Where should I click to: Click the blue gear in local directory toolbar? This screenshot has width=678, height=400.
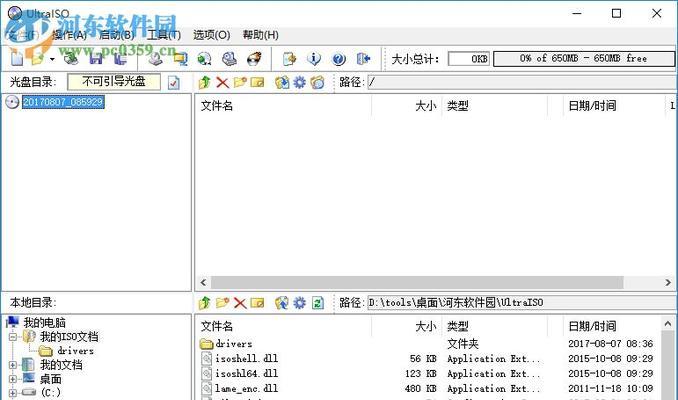(x=299, y=303)
